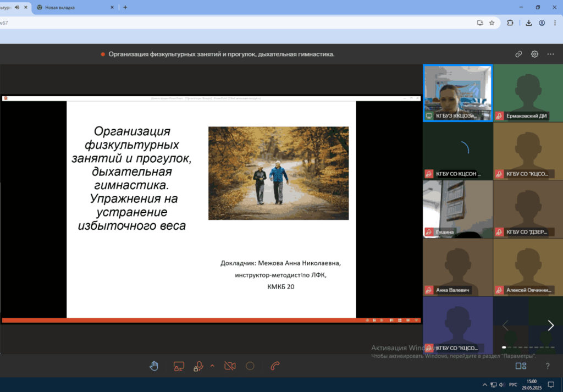Click muted mic icon on Алексей Овчинни... tile
The width and height of the screenshot is (563, 392).
(499, 290)
